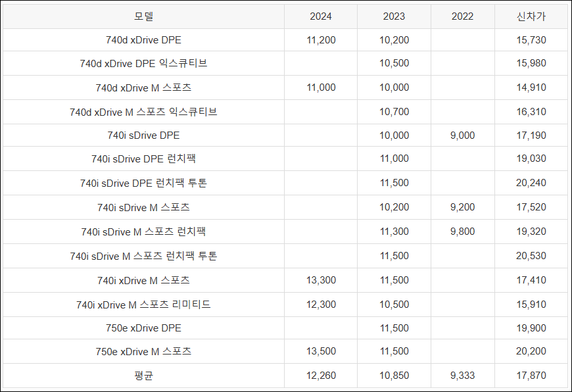Image resolution: width=572 pixels, height=392 pixels.
Task: Click 2024 price 13,300
Action: pyautogui.click(x=321, y=280)
